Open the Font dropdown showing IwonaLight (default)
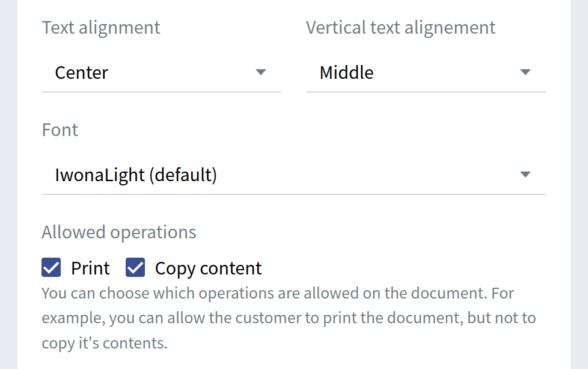Screen dimensions: 588x369 coord(294,175)
